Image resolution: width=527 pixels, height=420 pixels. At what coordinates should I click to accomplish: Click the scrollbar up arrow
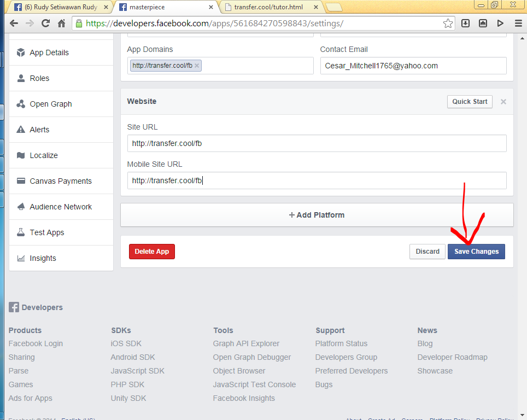click(x=523, y=38)
